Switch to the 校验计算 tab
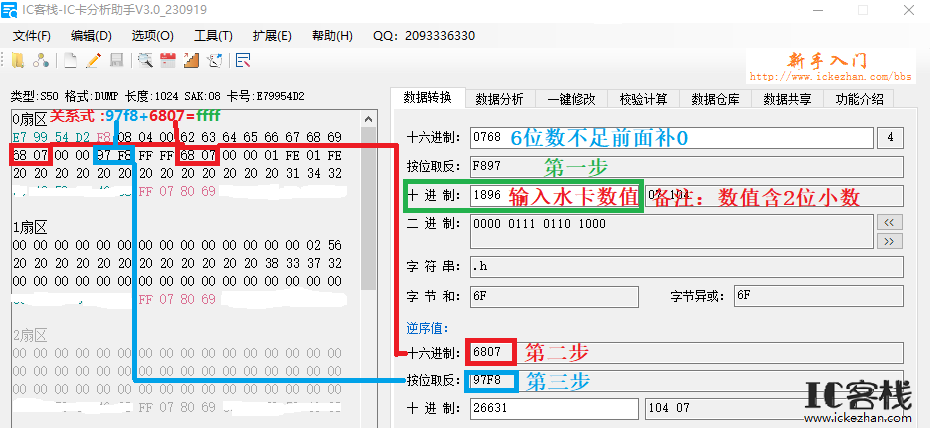Viewport: 930px width, 429px height. tap(643, 98)
